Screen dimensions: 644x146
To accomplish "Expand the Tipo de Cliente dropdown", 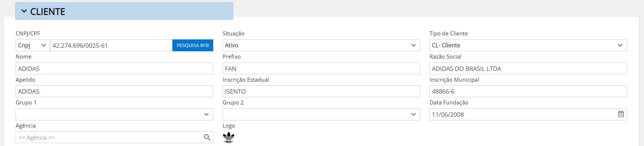I will click(x=528, y=45).
